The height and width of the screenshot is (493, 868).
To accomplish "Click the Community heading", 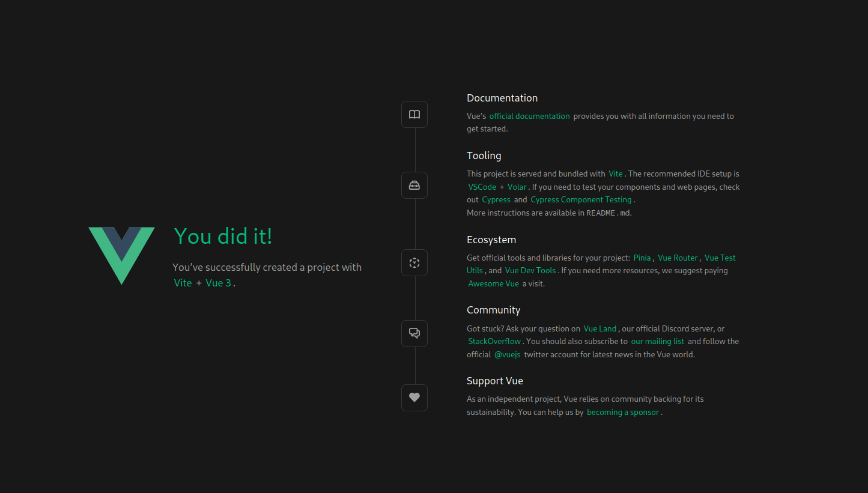I will click(493, 310).
